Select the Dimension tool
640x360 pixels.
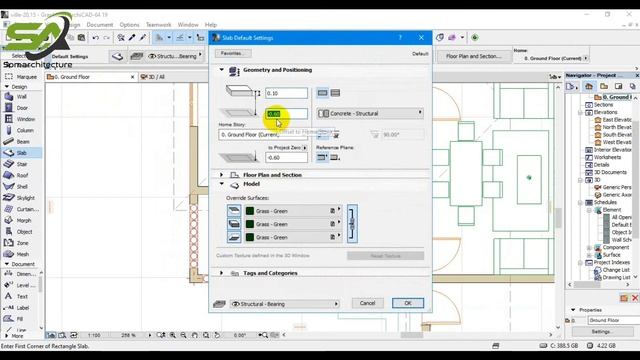tap(20, 274)
